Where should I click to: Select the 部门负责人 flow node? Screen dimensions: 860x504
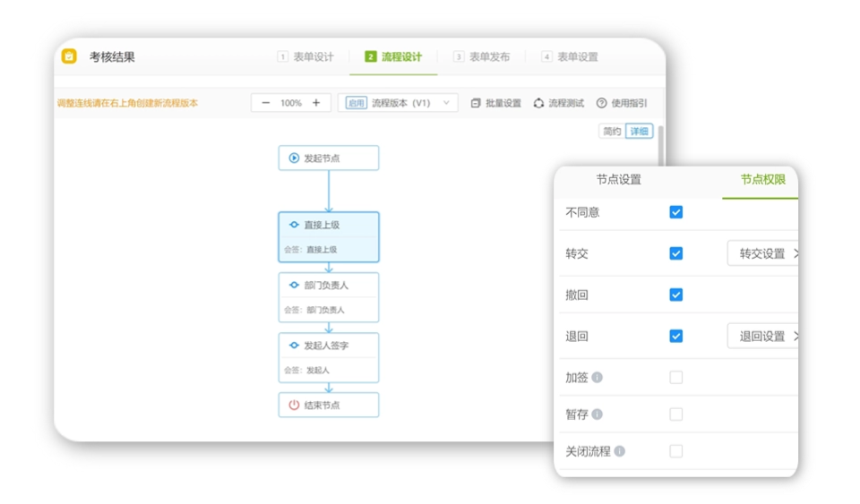pyautogui.click(x=329, y=297)
